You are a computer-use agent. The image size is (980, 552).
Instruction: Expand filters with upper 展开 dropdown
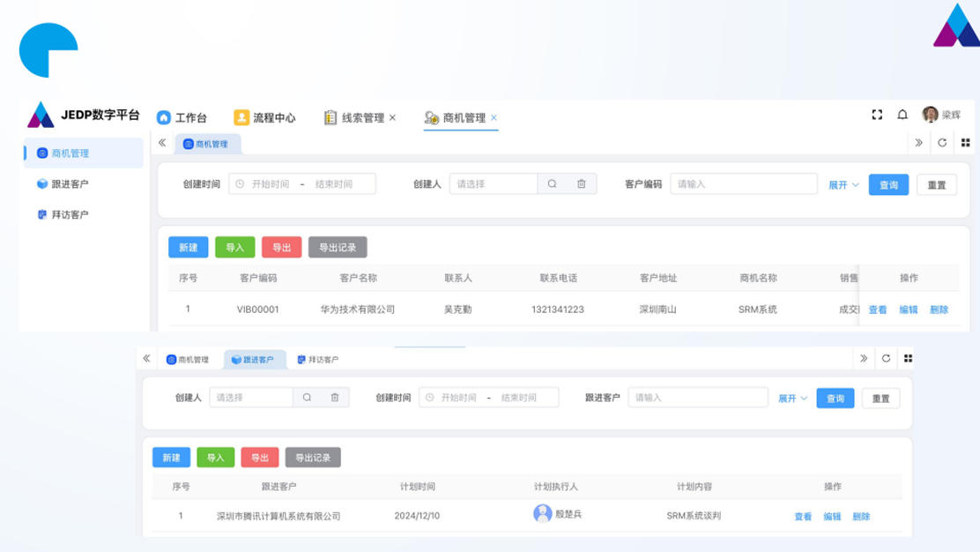[843, 185]
